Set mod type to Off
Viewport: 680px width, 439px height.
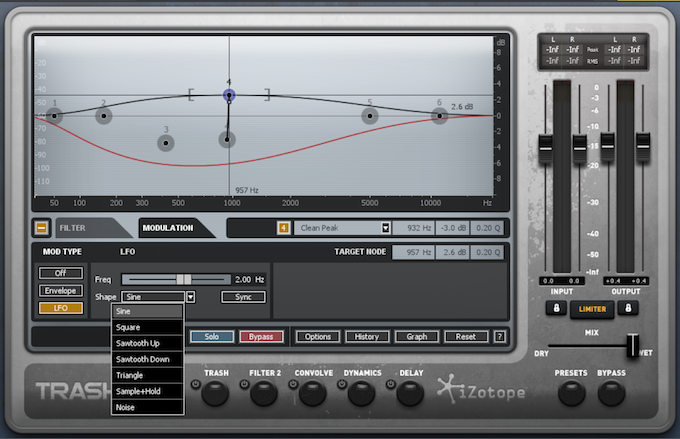click(61, 273)
